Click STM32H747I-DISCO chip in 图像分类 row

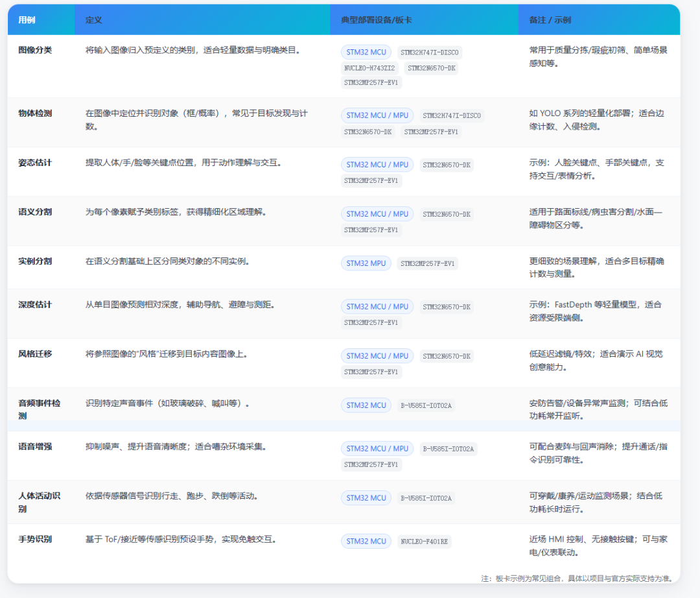tap(430, 53)
